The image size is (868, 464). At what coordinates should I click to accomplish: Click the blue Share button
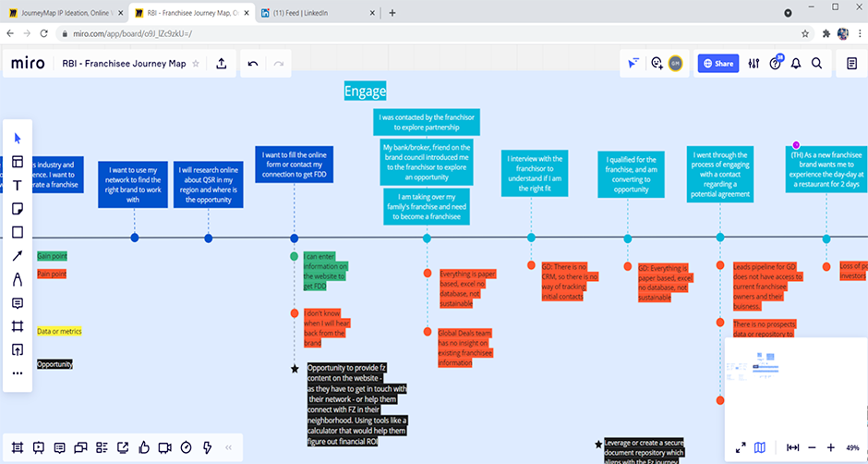click(x=718, y=64)
